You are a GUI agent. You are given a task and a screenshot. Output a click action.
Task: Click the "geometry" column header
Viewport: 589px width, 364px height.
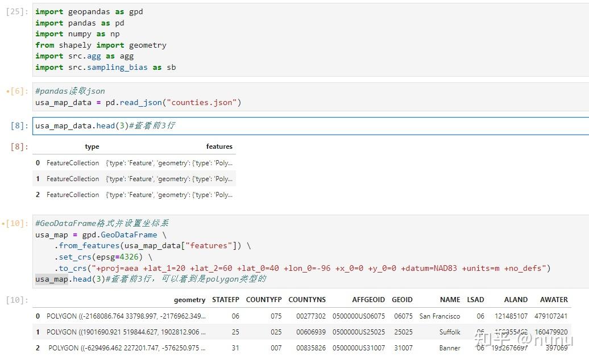coord(189,300)
